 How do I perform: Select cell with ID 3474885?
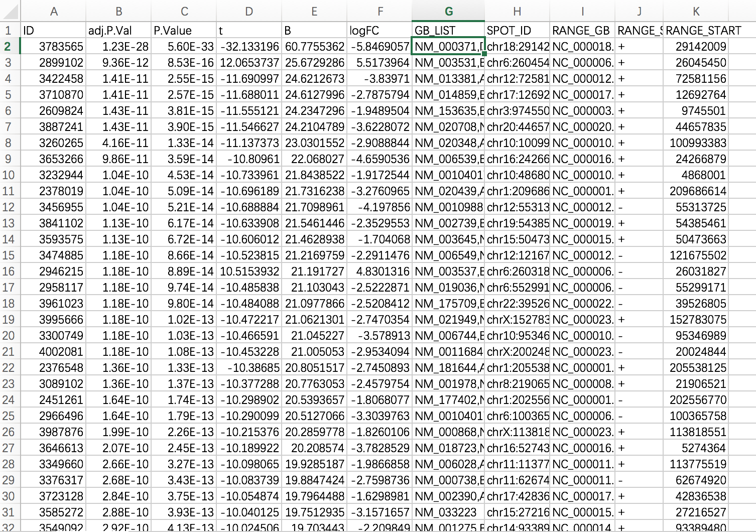coord(53,255)
